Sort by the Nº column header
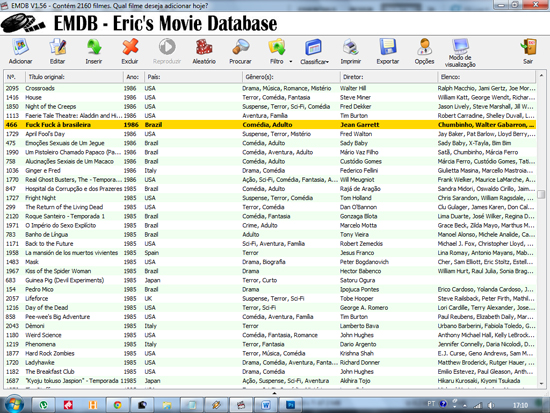Screen dimensions: 550x413 click(14, 77)
